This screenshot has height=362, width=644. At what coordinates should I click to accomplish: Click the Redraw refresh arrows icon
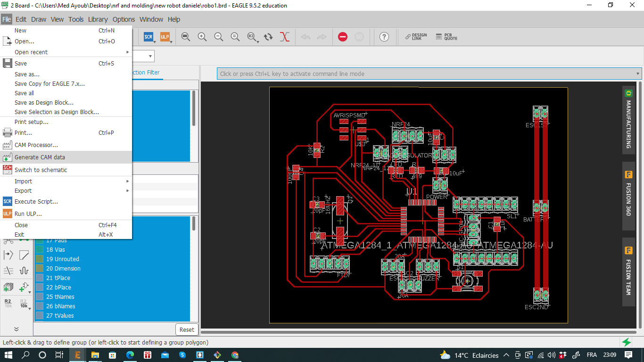coord(268,37)
